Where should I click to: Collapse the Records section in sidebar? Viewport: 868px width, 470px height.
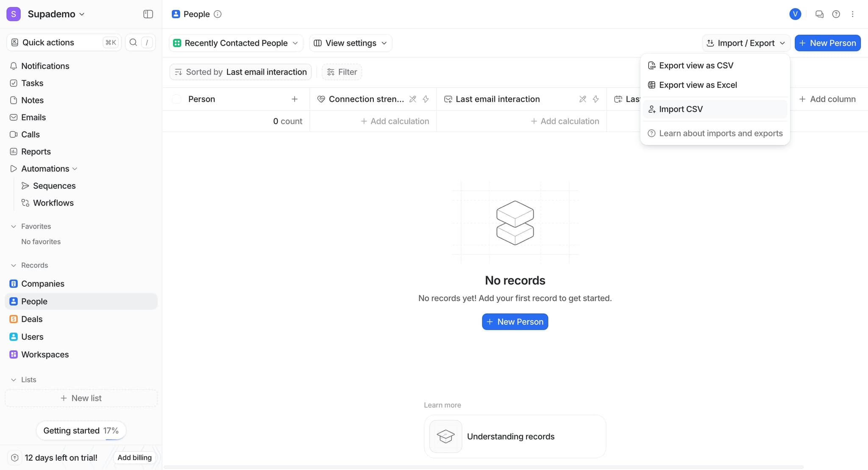14,265
